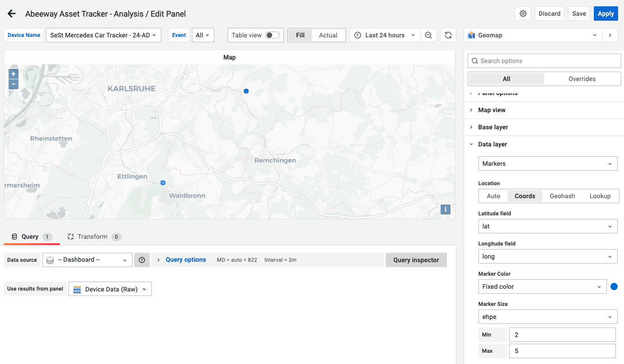The width and height of the screenshot is (624, 364).
Task: Select the Actual display mode
Action: (328, 35)
